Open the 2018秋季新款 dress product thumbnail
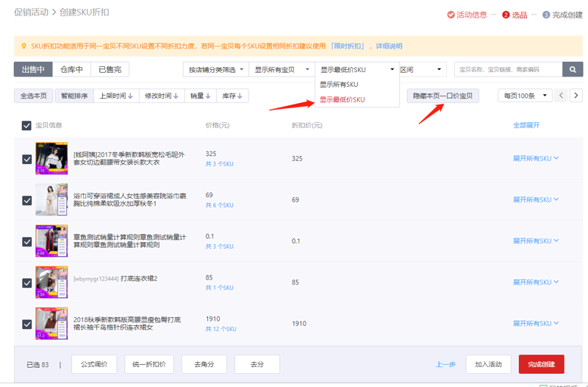The image size is (588, 387). pyautogui.click(x=51, y=324)
